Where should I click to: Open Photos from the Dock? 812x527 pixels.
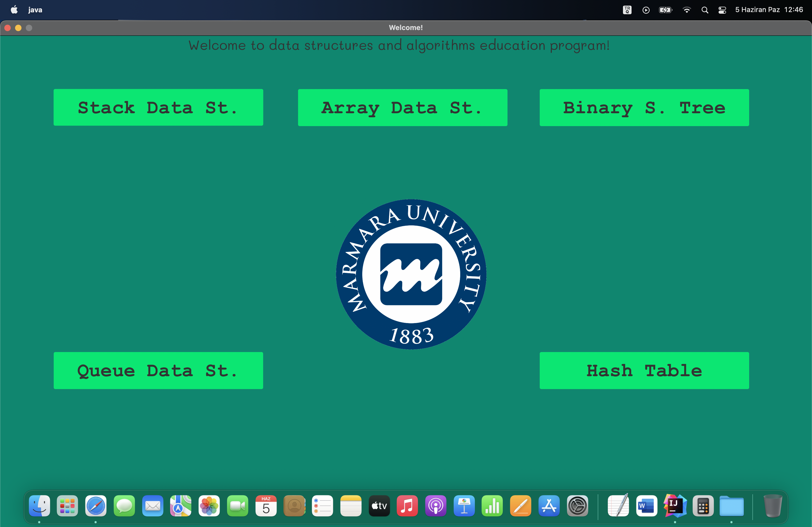pyautogui.click(x=209, y=506)
